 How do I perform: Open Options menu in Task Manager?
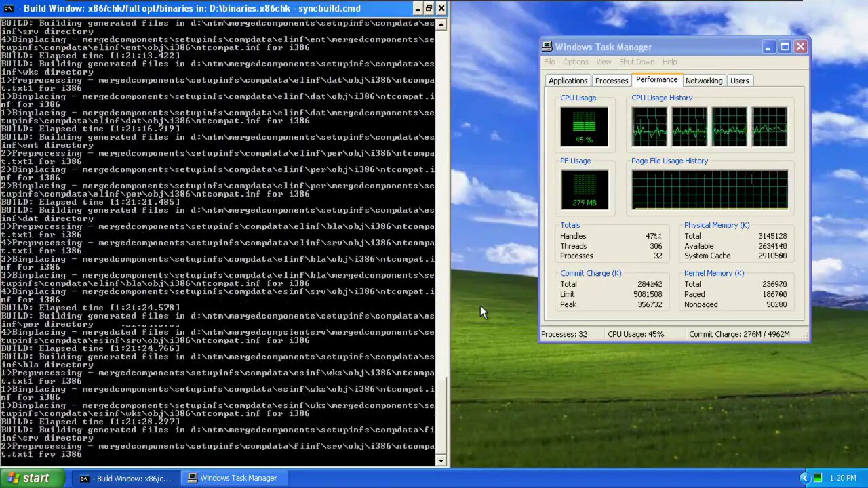pos(575,62)
